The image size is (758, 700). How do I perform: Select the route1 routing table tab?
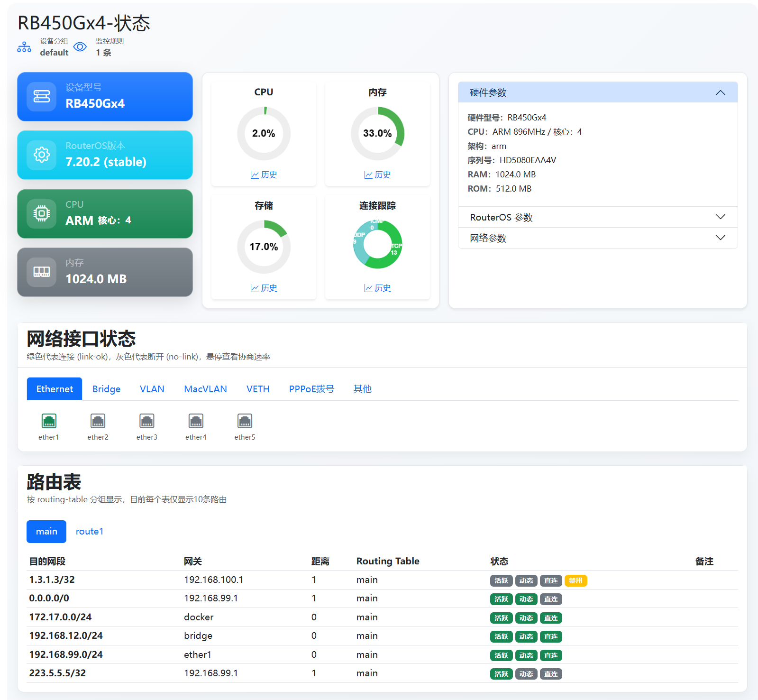point(89,532)
